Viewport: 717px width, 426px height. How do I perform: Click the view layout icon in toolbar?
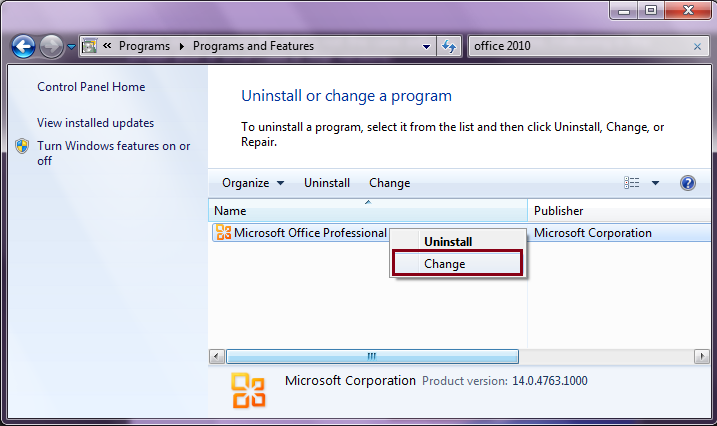[x=631, y=183]
